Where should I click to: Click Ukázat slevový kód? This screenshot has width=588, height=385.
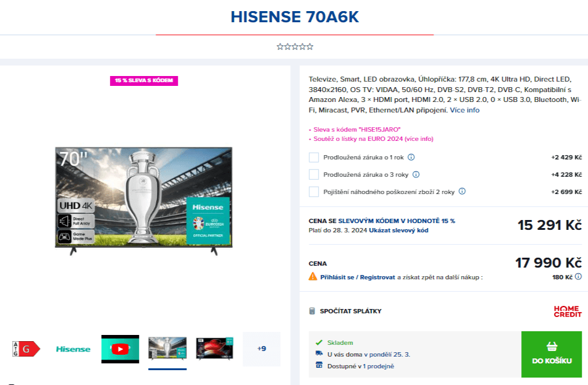(x=398, y=231)
